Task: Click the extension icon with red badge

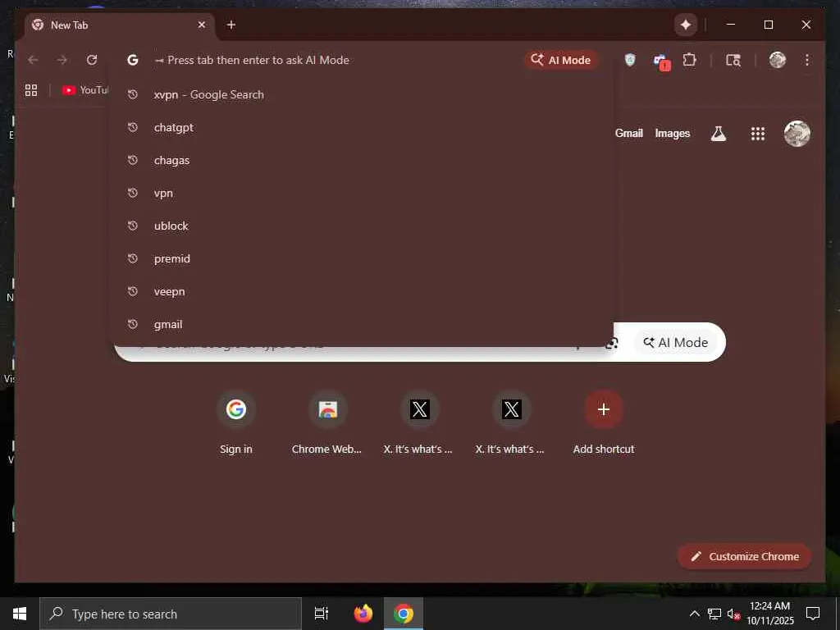Action: point(662,62)
